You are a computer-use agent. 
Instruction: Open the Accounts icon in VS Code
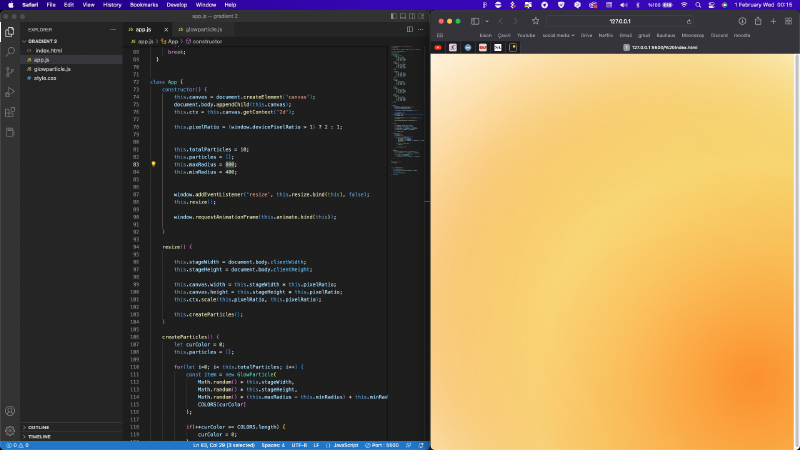tap(10, 411)
